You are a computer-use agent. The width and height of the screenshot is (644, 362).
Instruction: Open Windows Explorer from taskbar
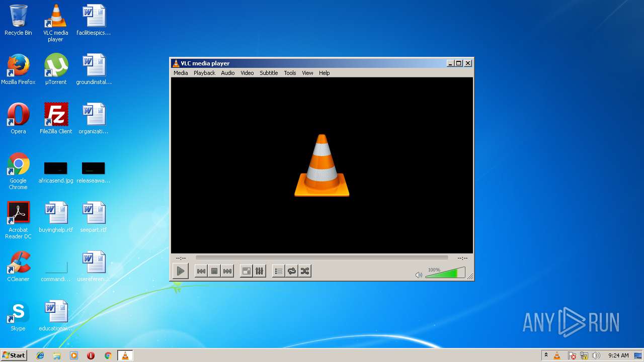tap(57, 355)
